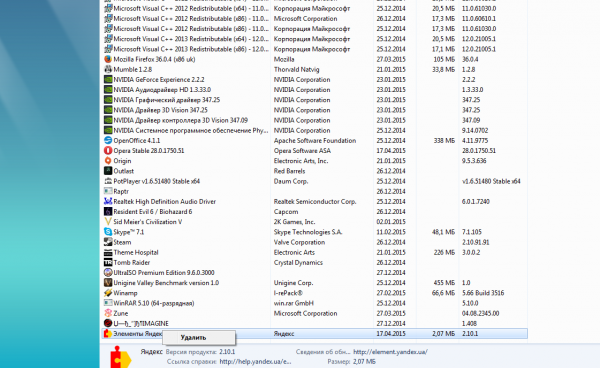The height and width of the screenshot is (368, 600).
Task: Click the OpenOffice 4.1.1 icon
Action: (108, 140)
